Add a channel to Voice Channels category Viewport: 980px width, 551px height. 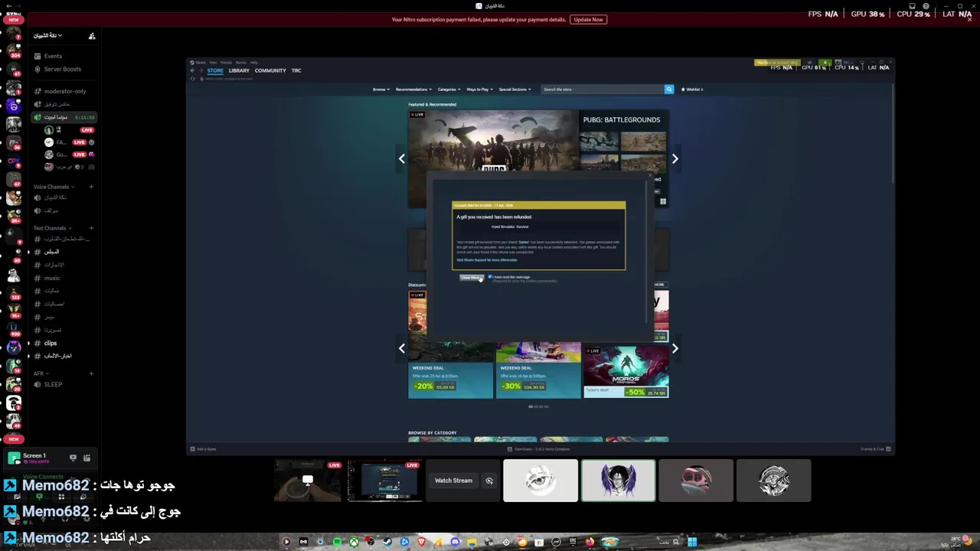(91, 187)
